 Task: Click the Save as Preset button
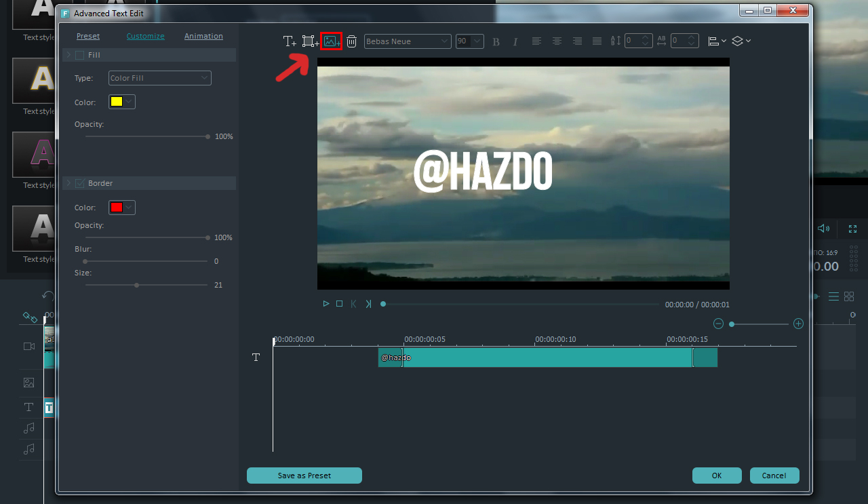tap(304, 476)
